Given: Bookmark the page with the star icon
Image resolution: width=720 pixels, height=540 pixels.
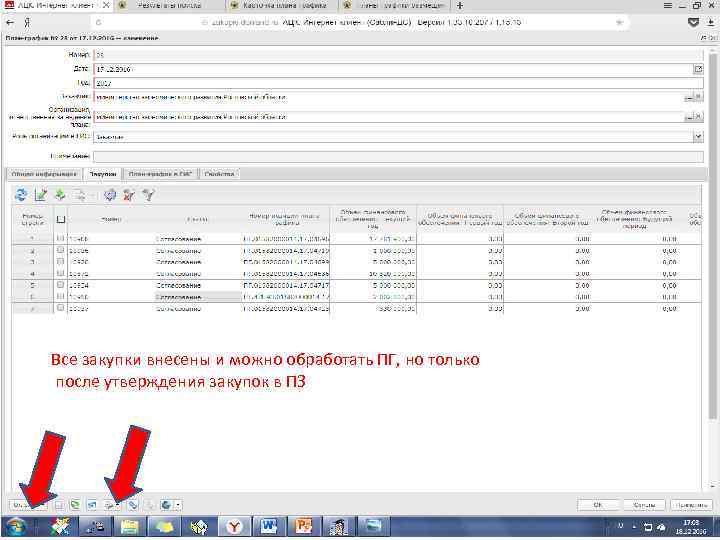Looking at the screenshot, I should click(619, 22).
